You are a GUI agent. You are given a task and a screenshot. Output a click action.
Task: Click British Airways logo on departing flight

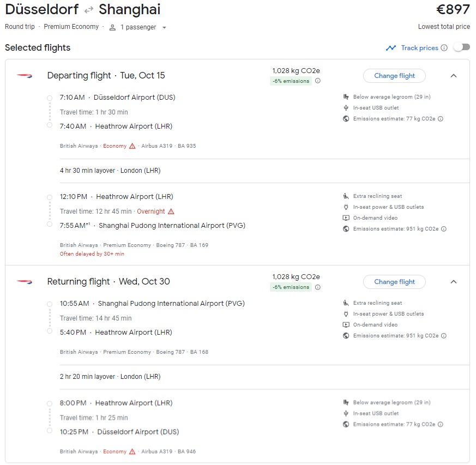(x=25, y=76)
